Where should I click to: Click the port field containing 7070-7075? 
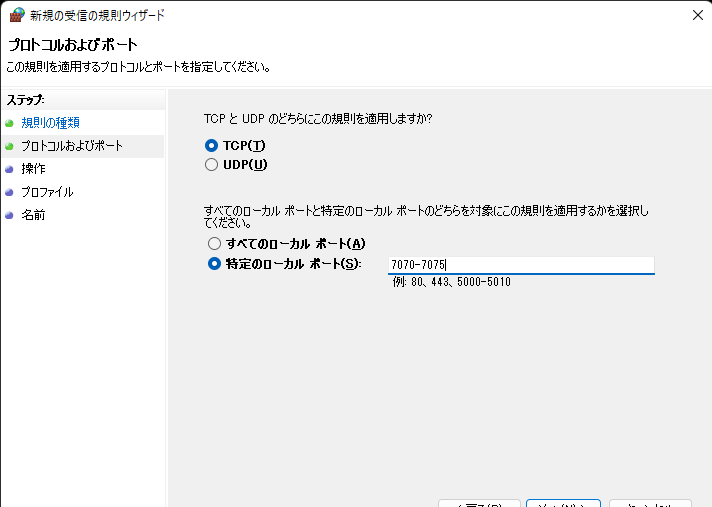click(520, 265)
